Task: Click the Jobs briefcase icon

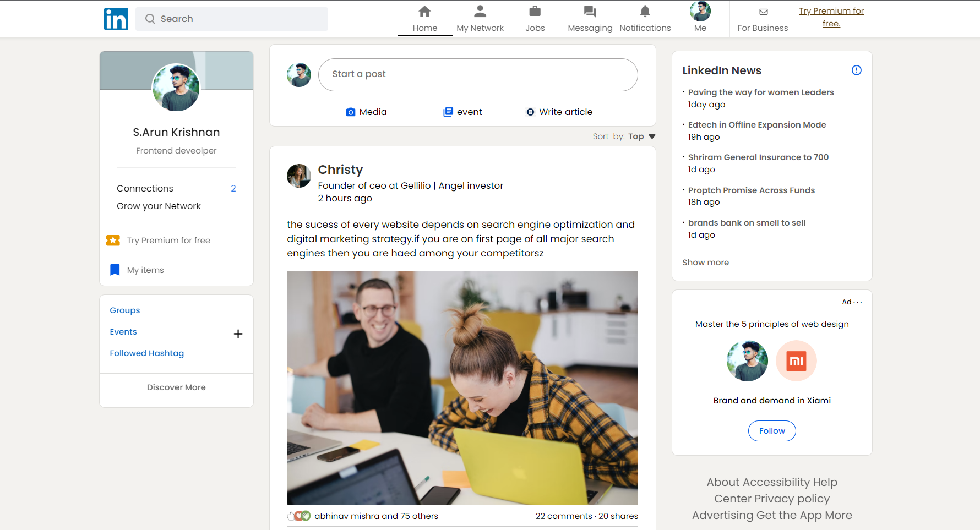Action: point(535,12)
